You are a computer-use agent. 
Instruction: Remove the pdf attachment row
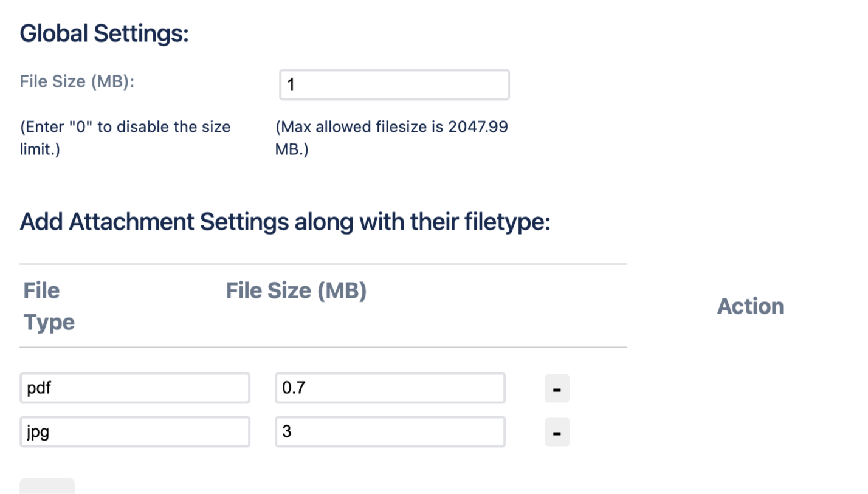pyautogui.click(x=557, y=388)
